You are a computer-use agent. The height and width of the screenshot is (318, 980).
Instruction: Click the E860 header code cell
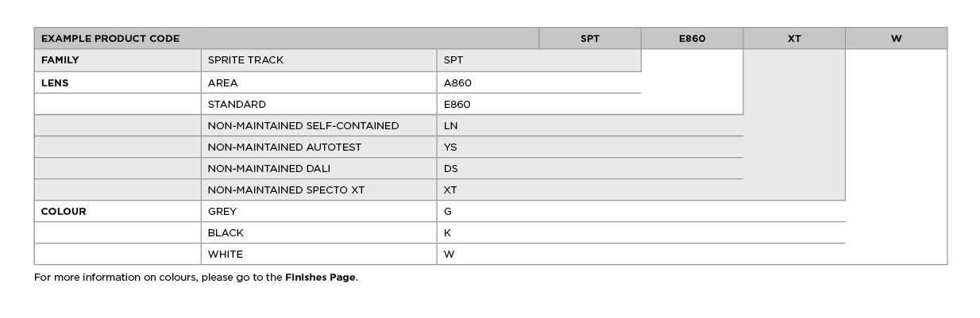coord(692,38)
